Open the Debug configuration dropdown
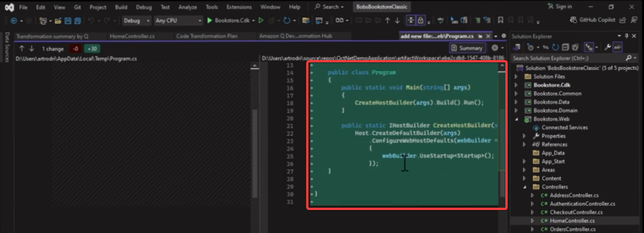 [x=137, y=21]
